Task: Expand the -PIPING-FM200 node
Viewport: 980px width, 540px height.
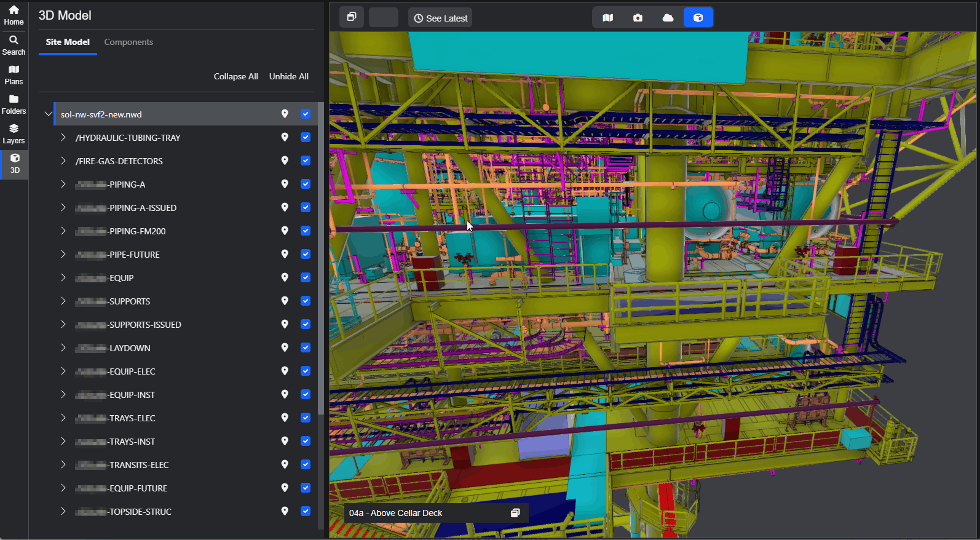Action: pos(63,231)
